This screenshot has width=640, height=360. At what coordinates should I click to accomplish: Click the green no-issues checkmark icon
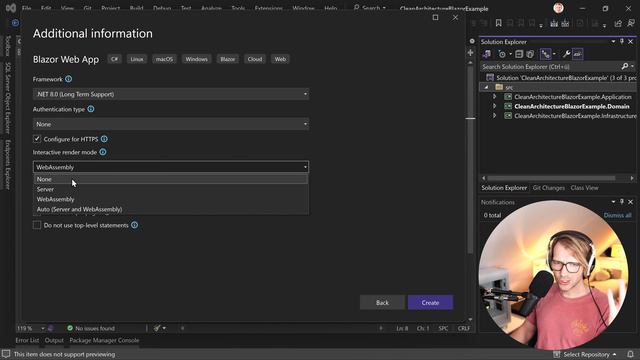pos(70,328)
